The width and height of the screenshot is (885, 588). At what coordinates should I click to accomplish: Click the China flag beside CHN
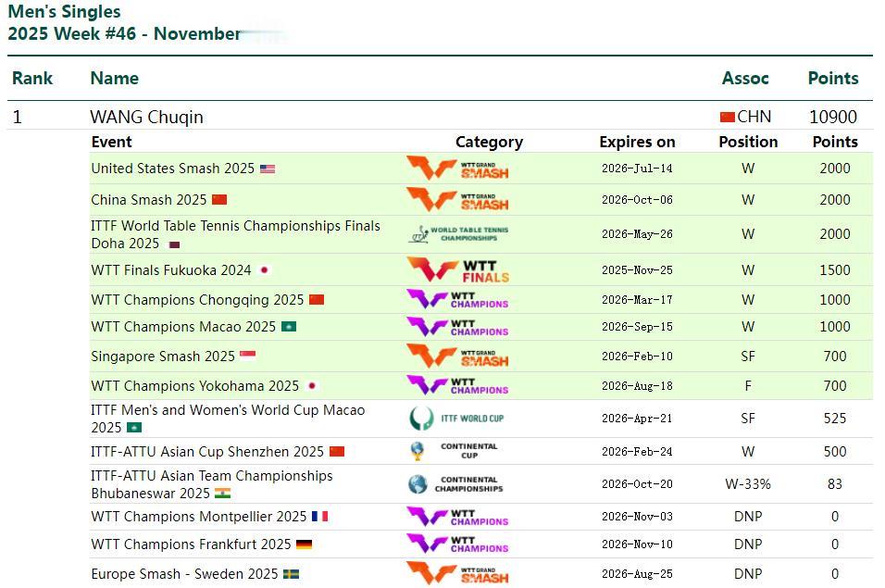pos(727,117)
